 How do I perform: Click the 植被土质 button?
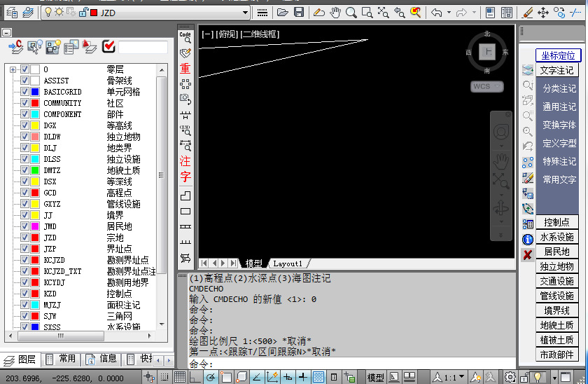[557, 340]
